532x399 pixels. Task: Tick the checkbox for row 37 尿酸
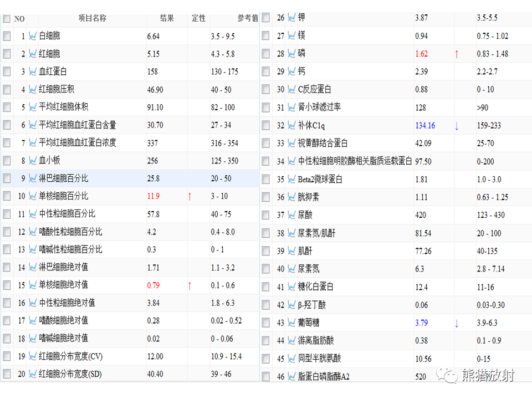tap(265, 215)
